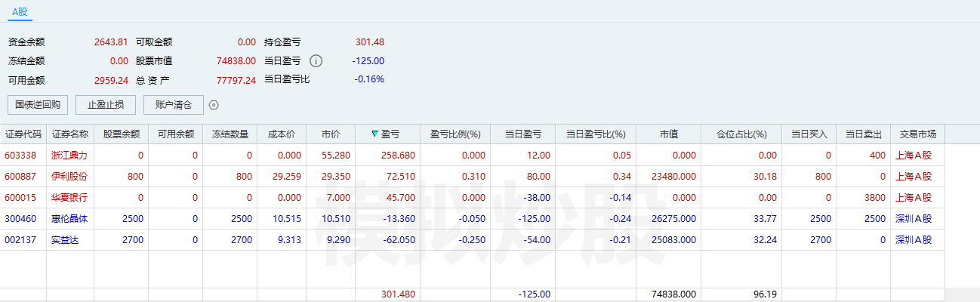Click the 账户清仓 button
This screenshot has height=302, width=980.
pos(174,105)
